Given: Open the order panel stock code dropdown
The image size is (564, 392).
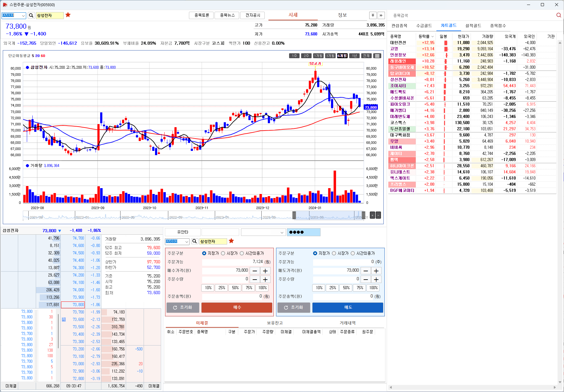Looking at the screenshot, I should tap(186, 241).
